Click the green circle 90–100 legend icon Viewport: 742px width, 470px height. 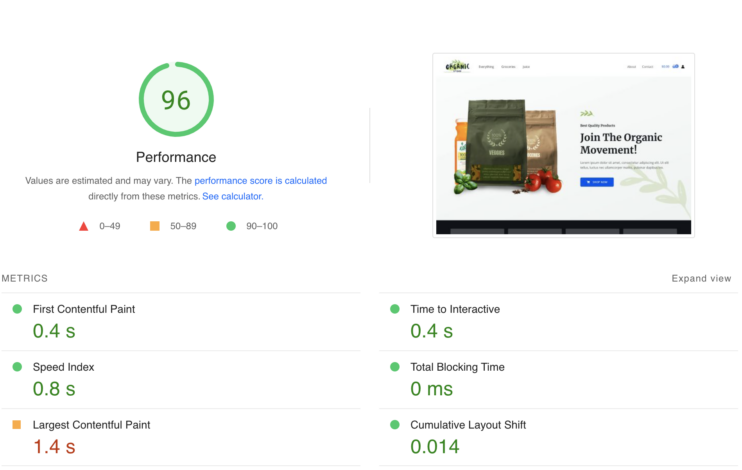pyautogui.click(x=231, y=226)
